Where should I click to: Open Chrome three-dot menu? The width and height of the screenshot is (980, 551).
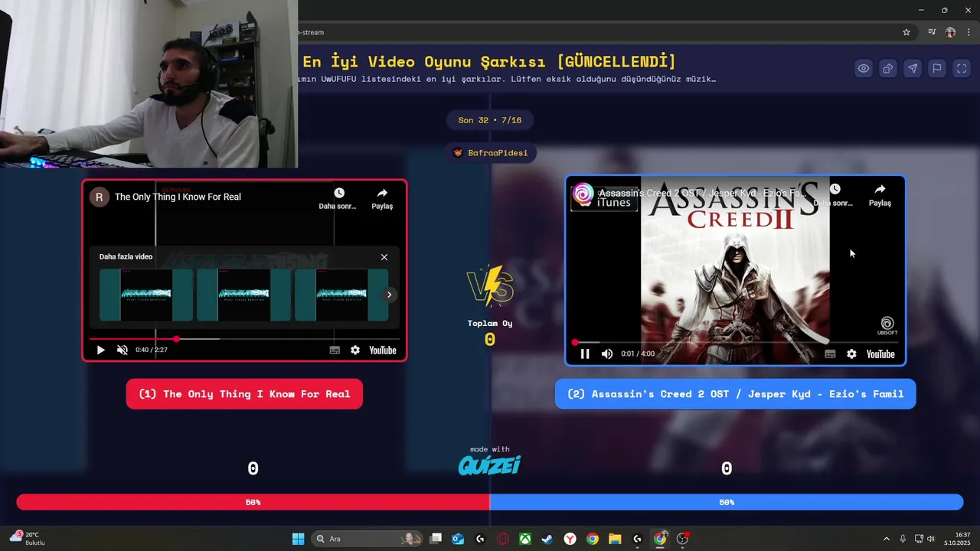tap(969, 32)
